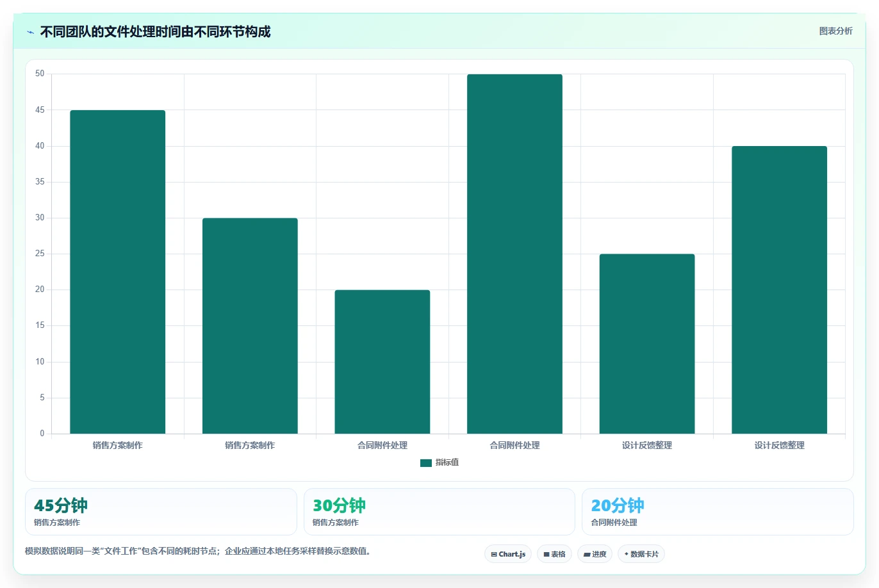Click the 销售方案制作 bar with value 45
Screen dimensions: 879x588
click(x=118, y=272)
